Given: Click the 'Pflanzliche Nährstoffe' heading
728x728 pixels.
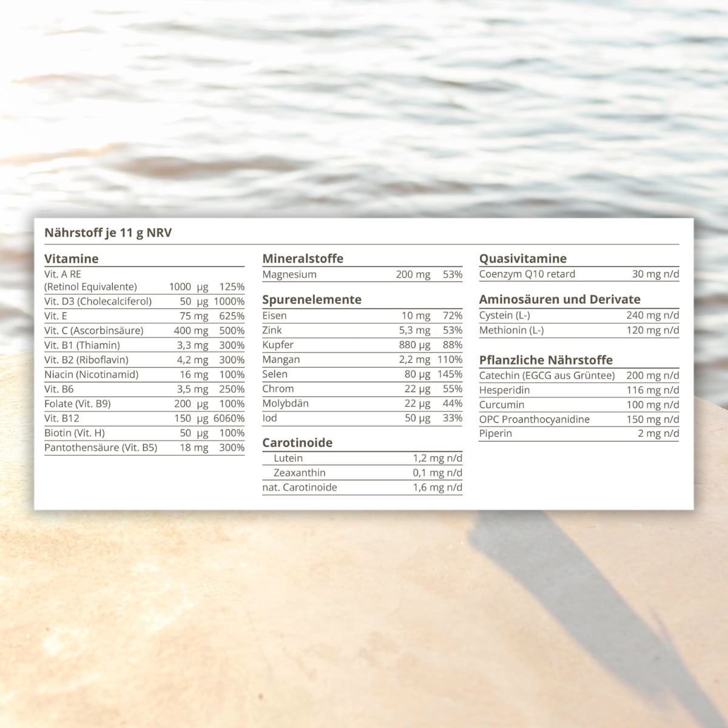Looking at the screenshot, I should pos(546,360).
